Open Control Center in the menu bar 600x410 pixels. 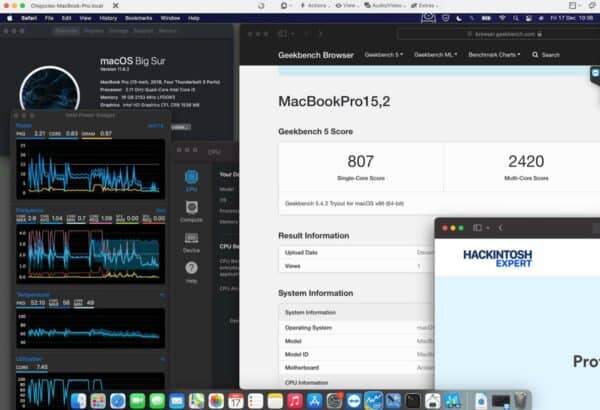tap(528, 18)
